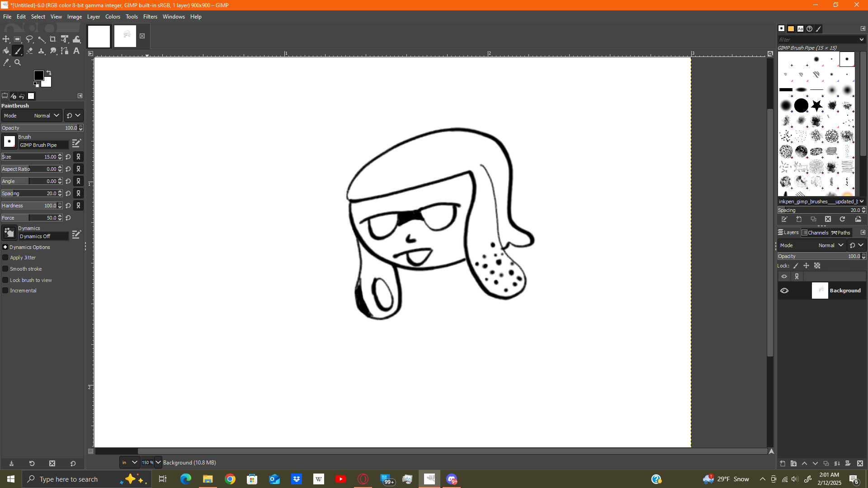Swap foreground and background colors
Screen dimensions: 868x488
click(49, 73)
